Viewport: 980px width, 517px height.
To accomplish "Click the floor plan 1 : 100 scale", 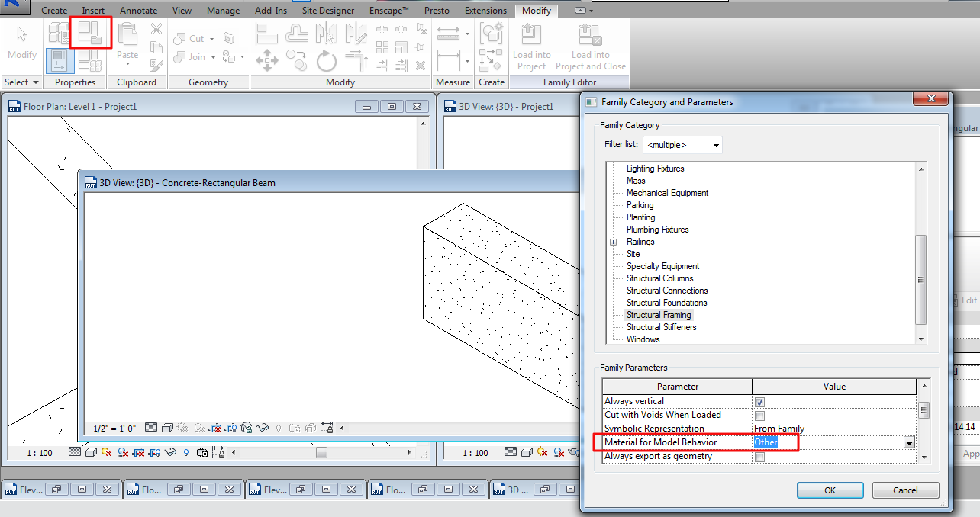I will [40, 453].
